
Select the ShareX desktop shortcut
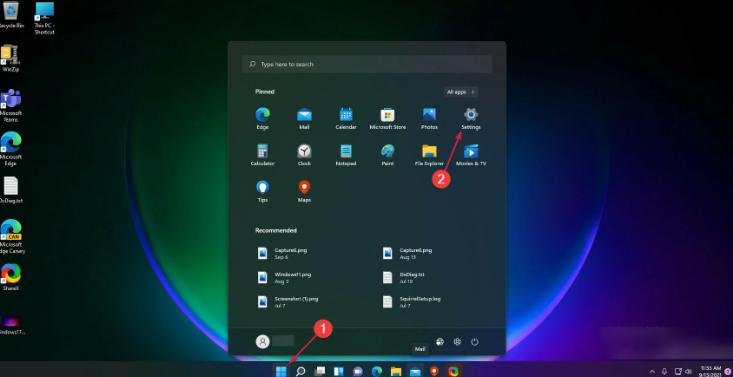10,277
